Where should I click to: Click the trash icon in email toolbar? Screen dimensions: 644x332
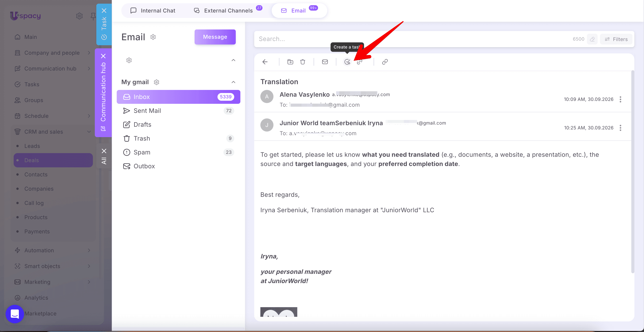tap(302, 62)
